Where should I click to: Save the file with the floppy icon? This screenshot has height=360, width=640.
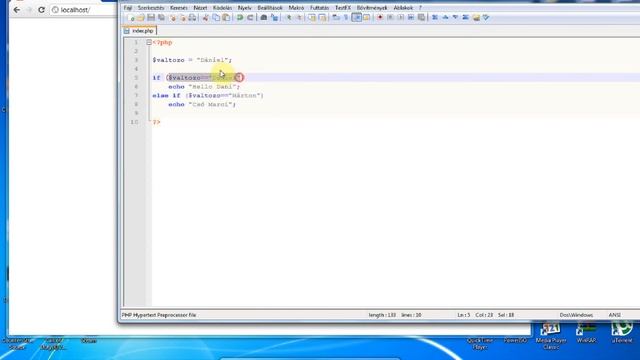(151, 18)
